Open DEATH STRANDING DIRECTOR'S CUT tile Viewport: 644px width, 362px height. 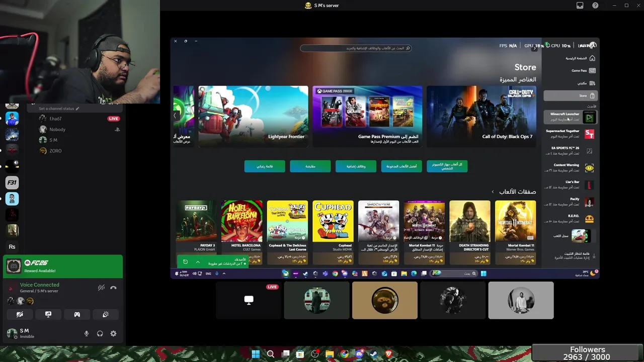[469, 232]
